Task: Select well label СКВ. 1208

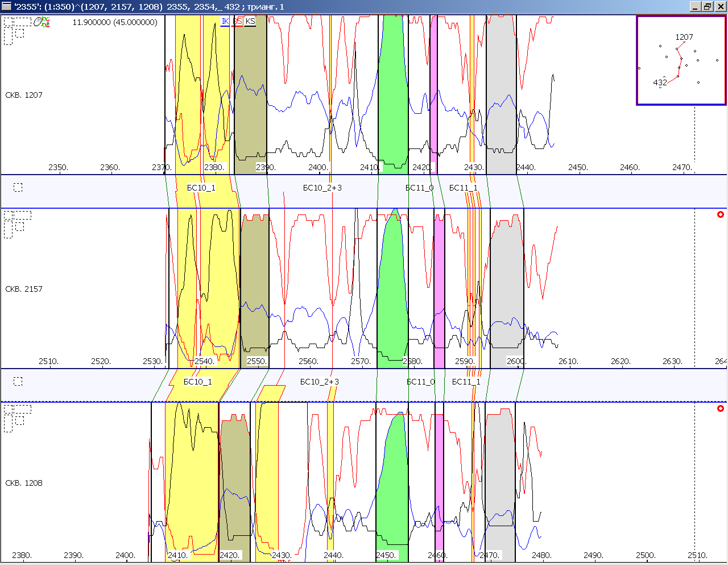Action: [x=24, y=483]
